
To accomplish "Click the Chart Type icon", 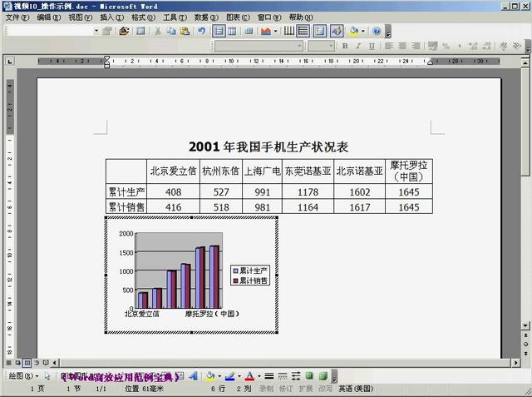I will pos(266,32).
